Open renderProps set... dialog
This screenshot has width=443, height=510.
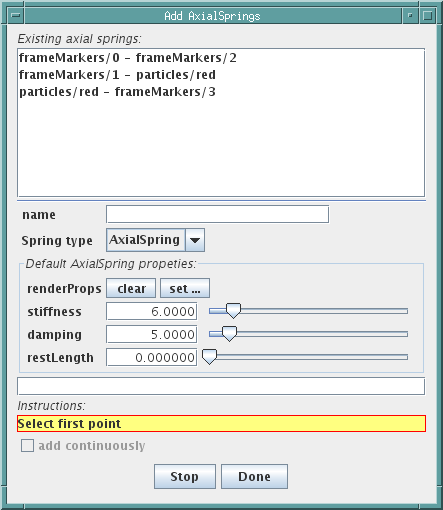click(185, 288)
